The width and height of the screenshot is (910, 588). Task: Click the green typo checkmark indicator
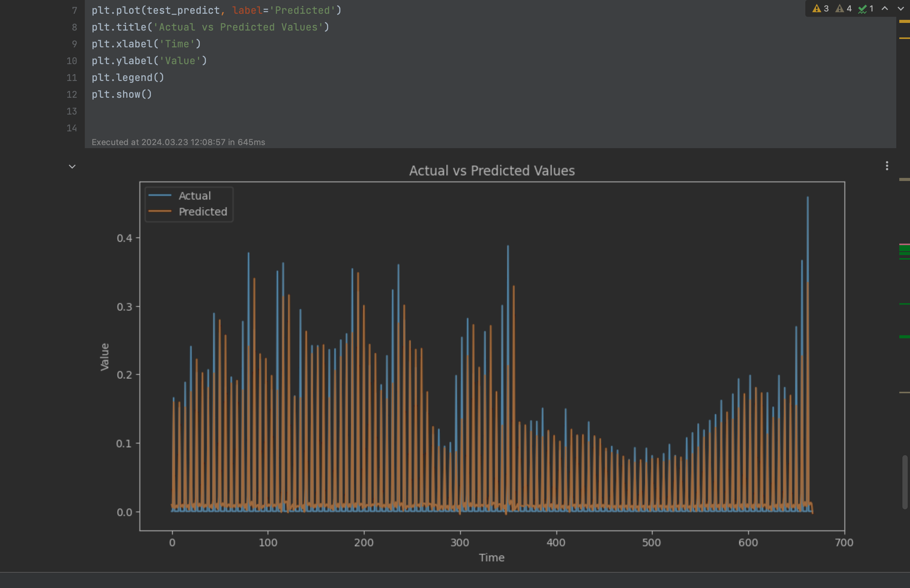pyautogui.click(x=865, y=9)
